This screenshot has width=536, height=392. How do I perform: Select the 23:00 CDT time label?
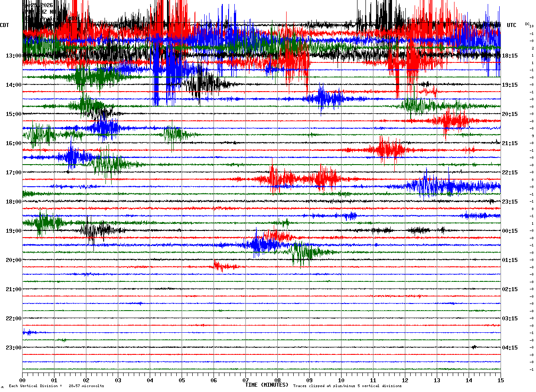14,348
